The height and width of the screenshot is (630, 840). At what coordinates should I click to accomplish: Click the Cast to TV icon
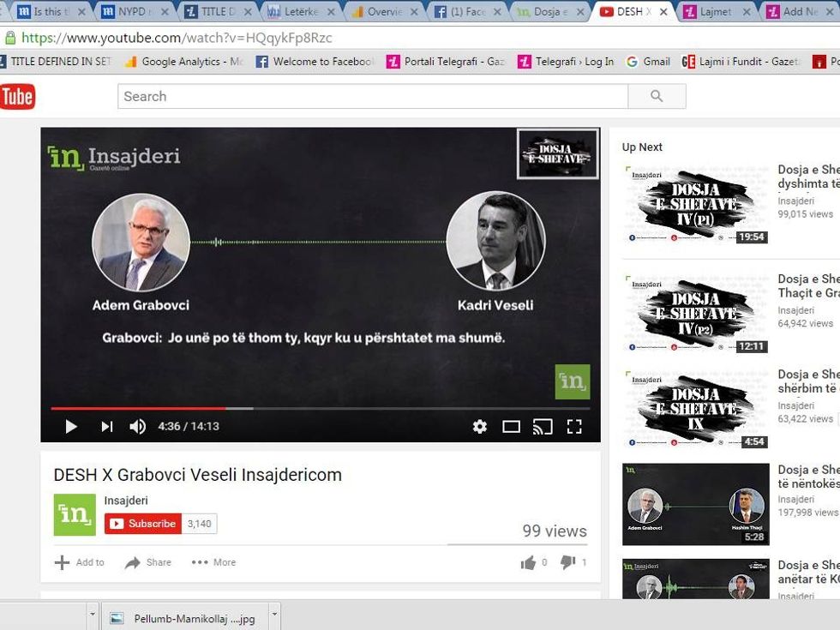click(543, 426)
